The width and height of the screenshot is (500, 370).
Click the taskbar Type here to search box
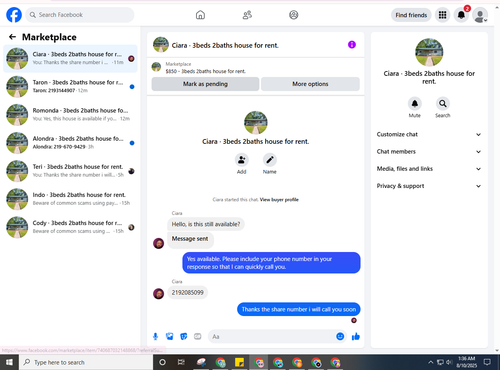(x=86, y=362)
